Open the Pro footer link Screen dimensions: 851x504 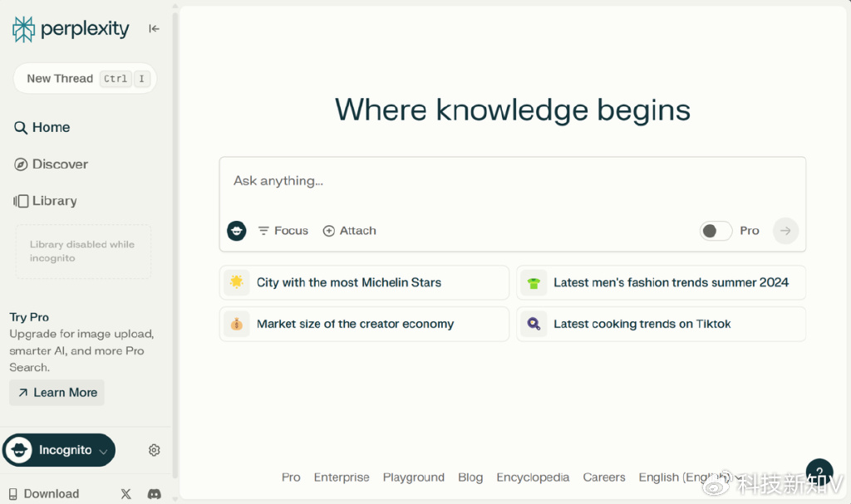[291, 477]
